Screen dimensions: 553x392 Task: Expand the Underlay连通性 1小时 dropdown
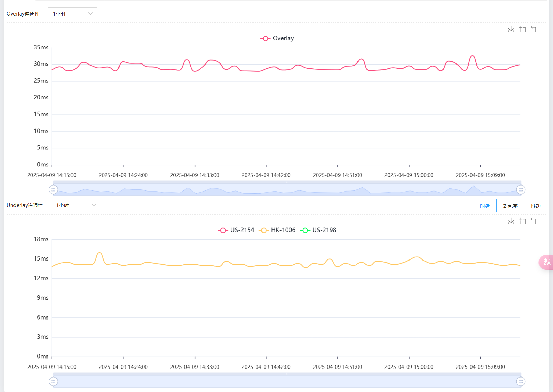coord(76,205)
